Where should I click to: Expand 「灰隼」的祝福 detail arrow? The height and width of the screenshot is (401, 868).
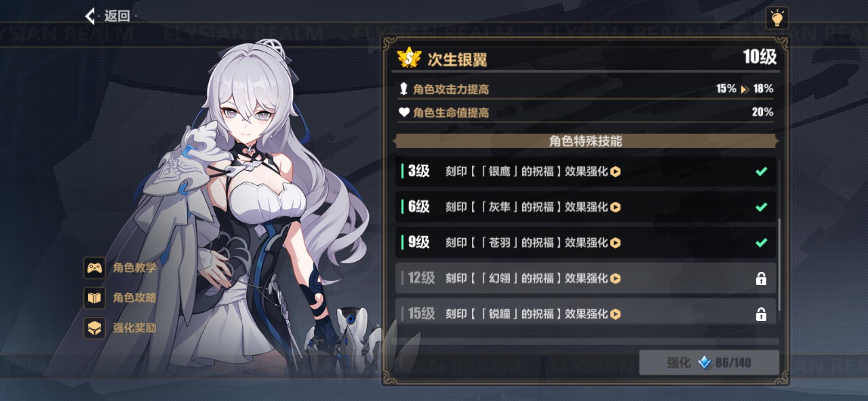pos(615,207)
